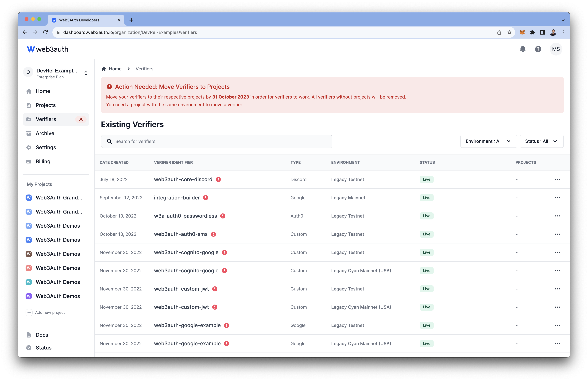
Task: Open the Docs link
Action: (x=42, y=335)
